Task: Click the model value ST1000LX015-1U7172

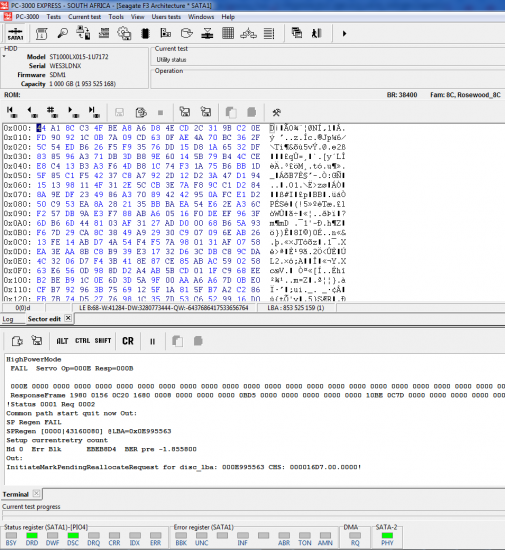Action: 79,57
